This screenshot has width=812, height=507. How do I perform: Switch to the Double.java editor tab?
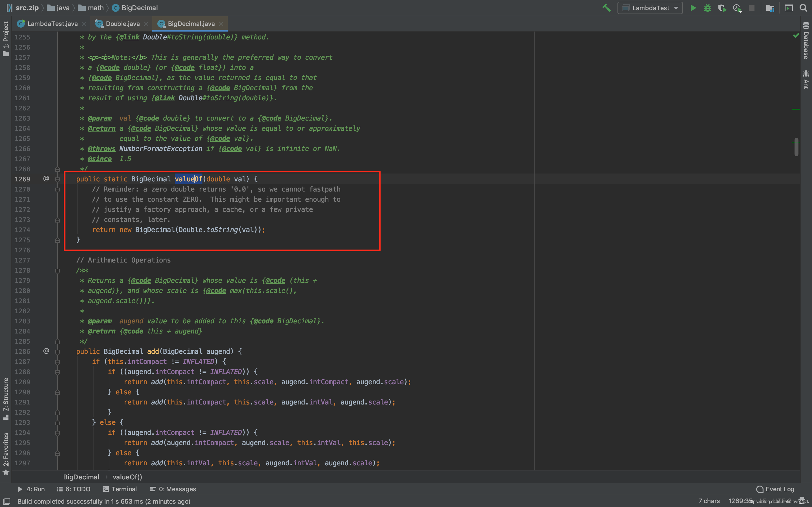122,24
